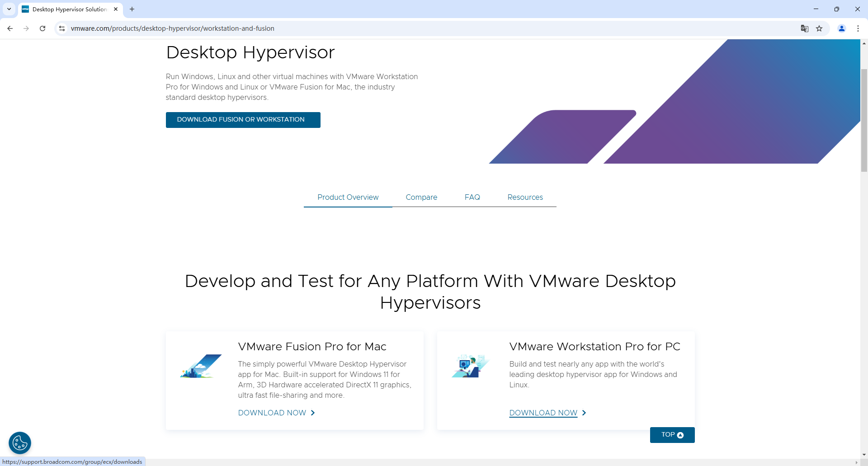Select the Desktop Hypervisor Solutions browser tab
This screenshot has height=466, width=868.
[71, 9]
